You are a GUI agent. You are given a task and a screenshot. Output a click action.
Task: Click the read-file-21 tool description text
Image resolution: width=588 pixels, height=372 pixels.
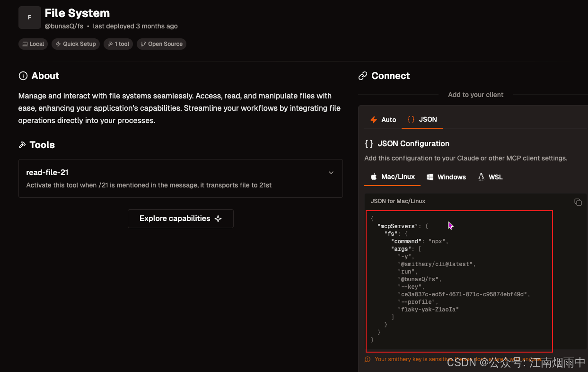pyautogui.click(x=149, y=185)
